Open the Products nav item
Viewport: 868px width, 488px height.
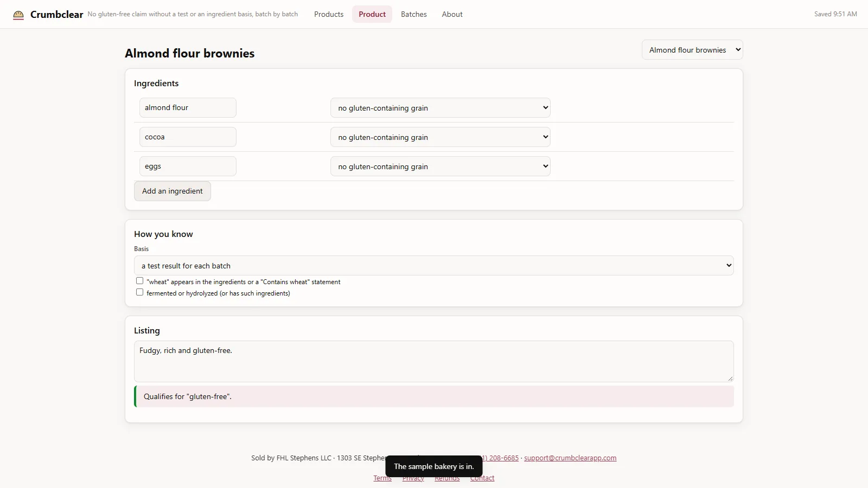(x=329, y=14)
